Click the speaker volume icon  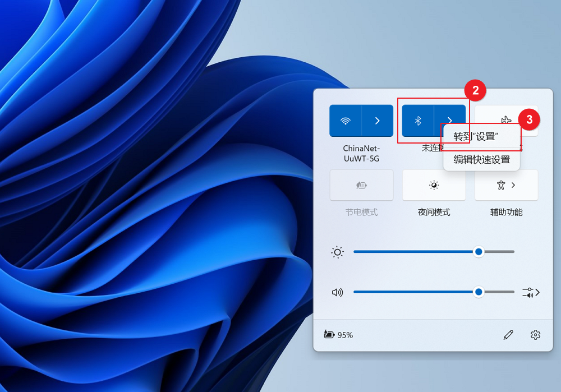pyautogui.click(x=337, y=292)
